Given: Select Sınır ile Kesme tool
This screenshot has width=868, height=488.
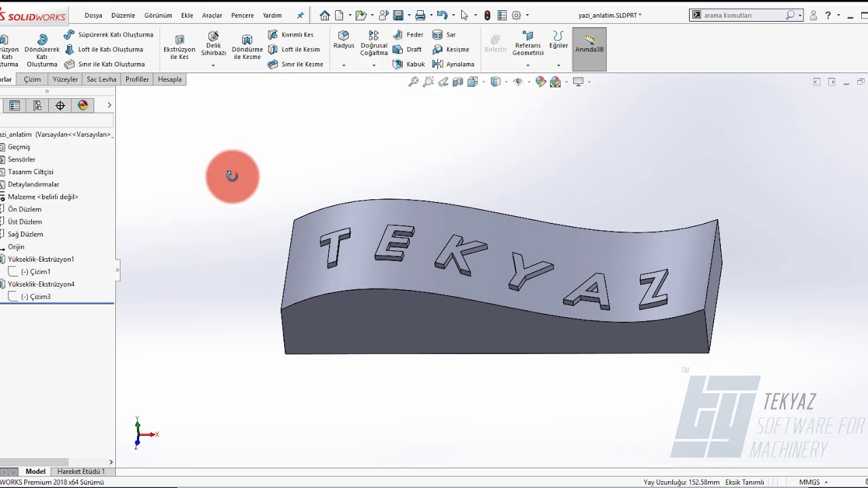Looking at the screenshot, I should (x=295, y=64).
